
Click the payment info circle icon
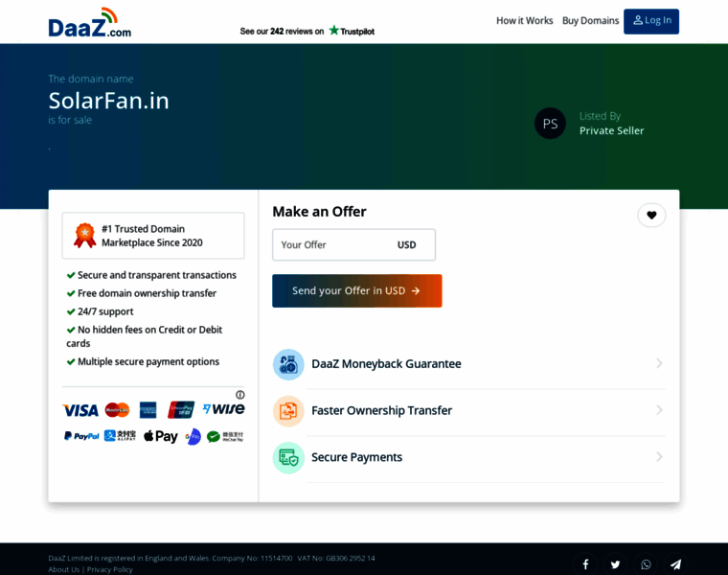point(239,395)
